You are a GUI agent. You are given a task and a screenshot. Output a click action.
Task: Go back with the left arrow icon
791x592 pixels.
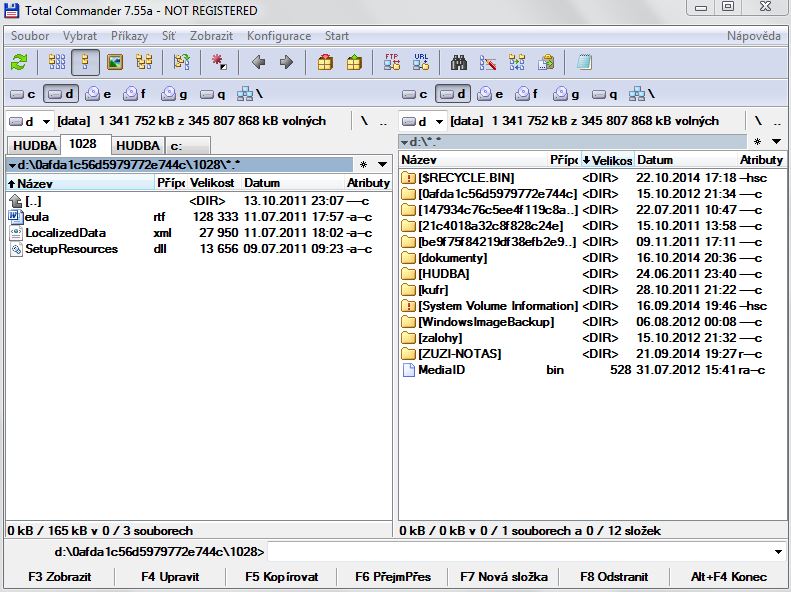258,63
